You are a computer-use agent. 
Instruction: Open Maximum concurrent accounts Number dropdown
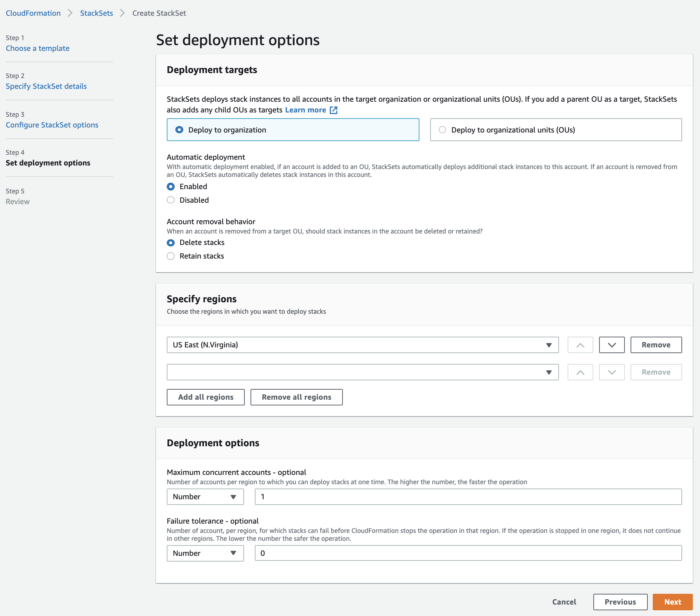pos(205,497)
